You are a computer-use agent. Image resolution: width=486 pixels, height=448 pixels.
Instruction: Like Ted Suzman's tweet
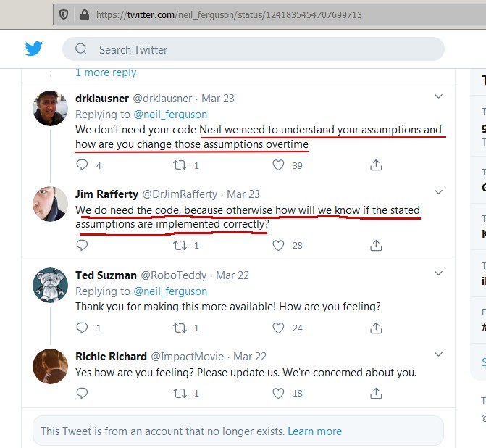tap(278, 328)
